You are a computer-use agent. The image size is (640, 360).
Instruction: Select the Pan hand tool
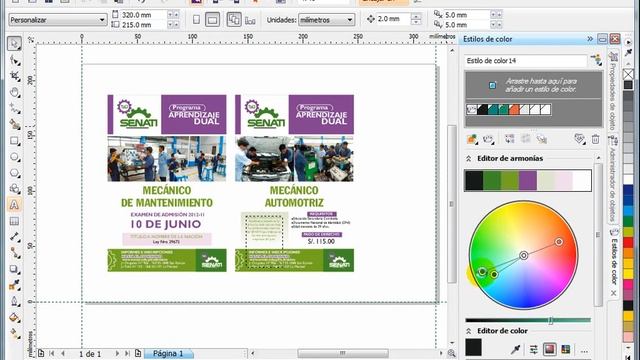click(14, 92)
